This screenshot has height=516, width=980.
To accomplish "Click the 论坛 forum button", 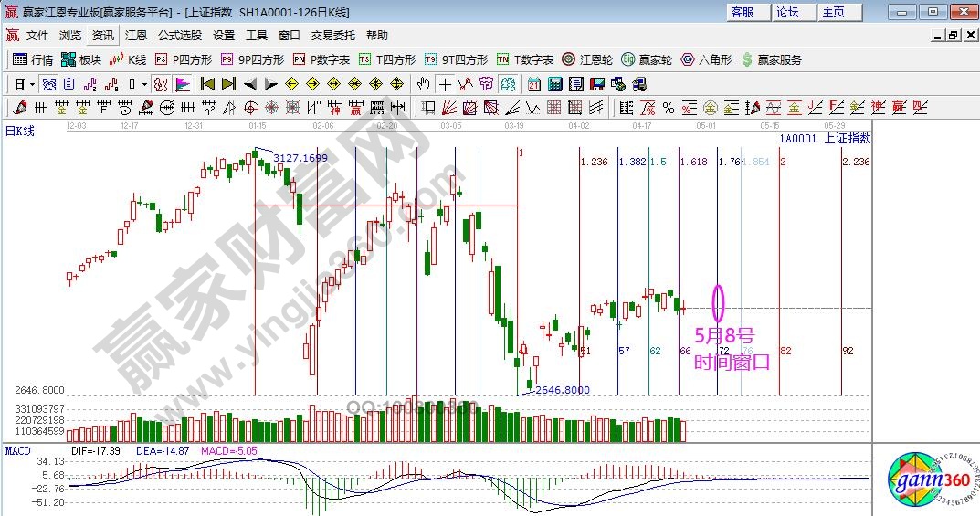I will (788, 12).
